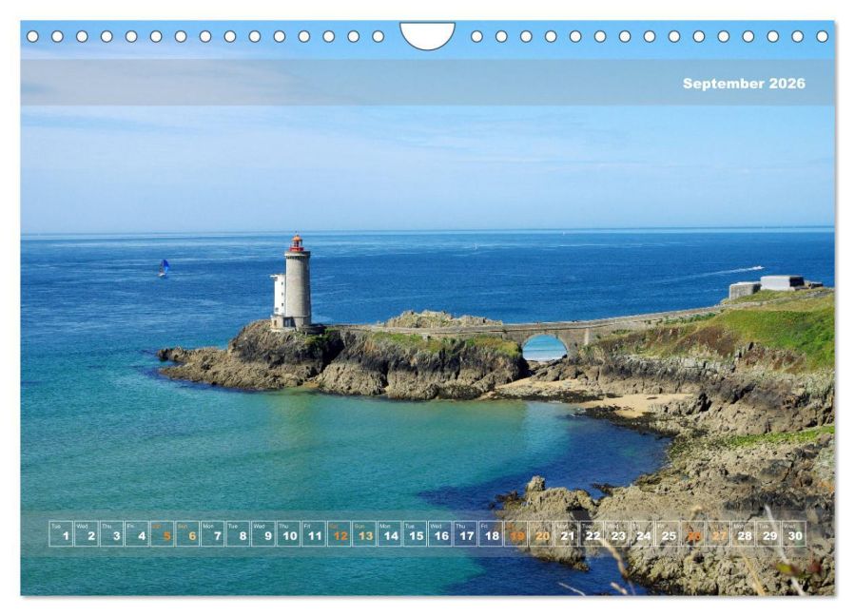Click the lighthouse tower in the photo
The width and height of the screenshot is (855, 616).
pyautogui.click(x=297, y=283)
